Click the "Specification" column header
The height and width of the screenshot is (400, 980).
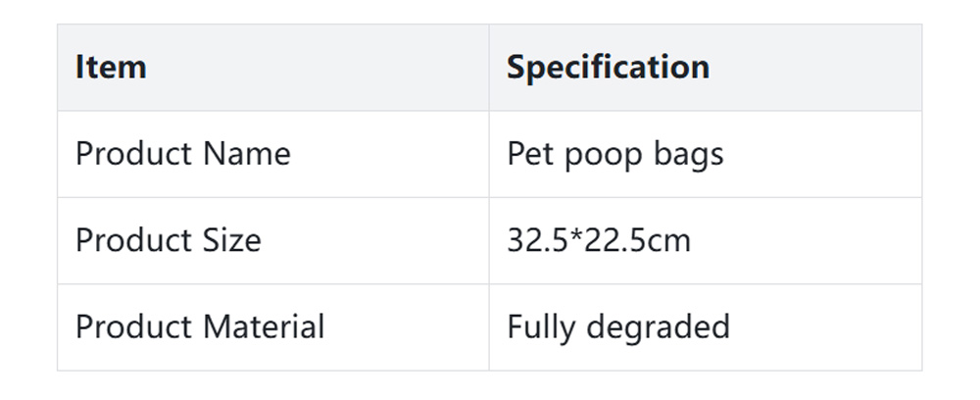coord(608,68)
